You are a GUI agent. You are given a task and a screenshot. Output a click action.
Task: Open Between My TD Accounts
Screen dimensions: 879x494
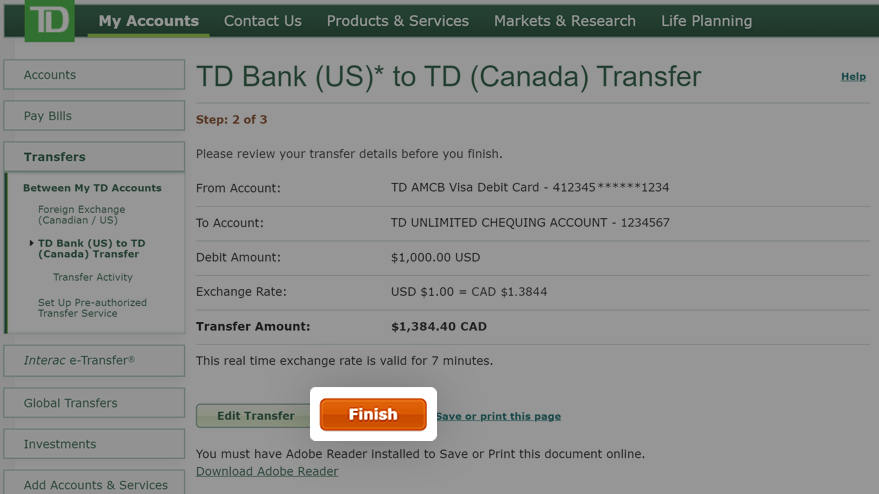click(x=92, y=188)
